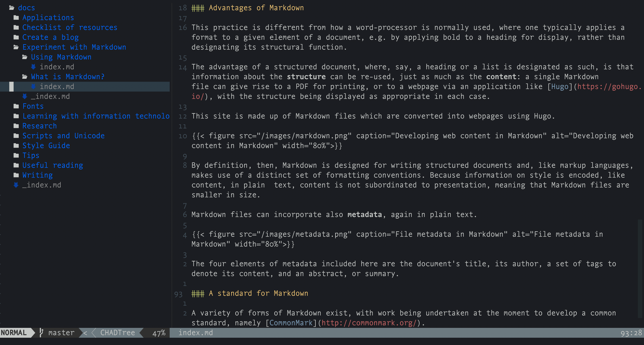The width and height of the screenshot is (644, 345).
Task: Place cursor on Advantages of Markdown heading
Action: point(256,8)
